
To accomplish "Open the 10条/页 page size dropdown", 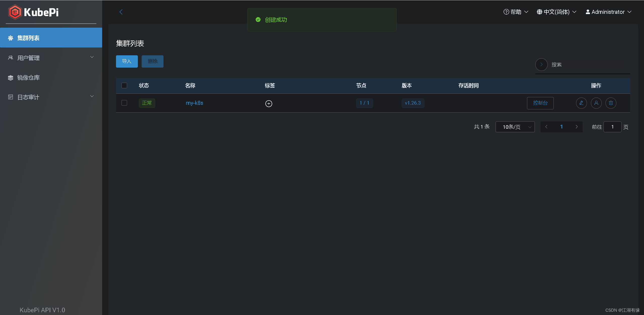I will tap(515, 127).
